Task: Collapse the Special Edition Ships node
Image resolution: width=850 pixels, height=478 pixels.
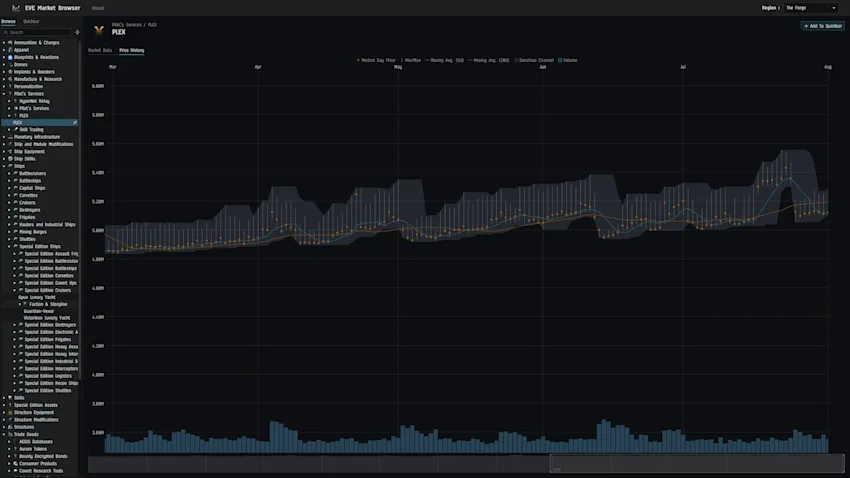Action: 9,247
